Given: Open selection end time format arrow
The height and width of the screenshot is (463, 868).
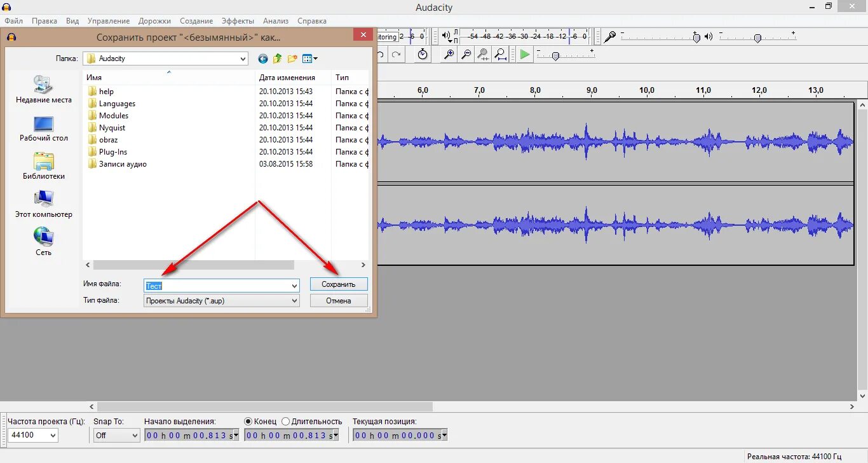Looking at the screenshot, I should pos(336,436).
